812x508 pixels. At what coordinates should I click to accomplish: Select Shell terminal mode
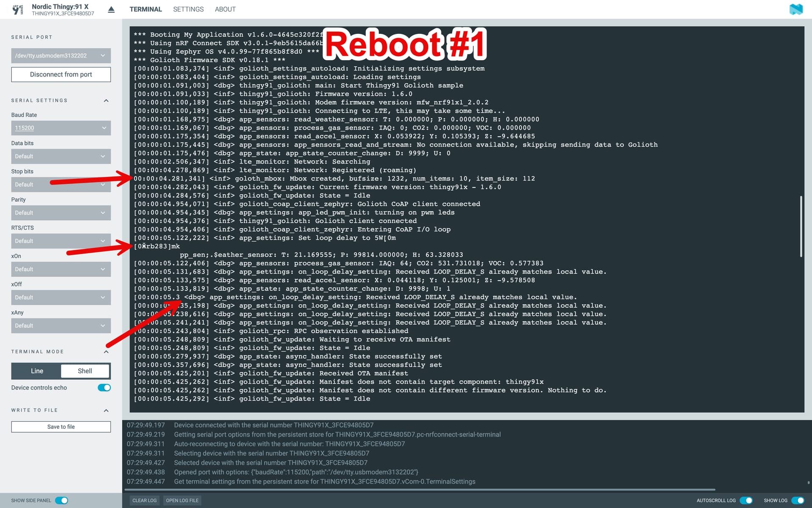click(x=85, y=371)
